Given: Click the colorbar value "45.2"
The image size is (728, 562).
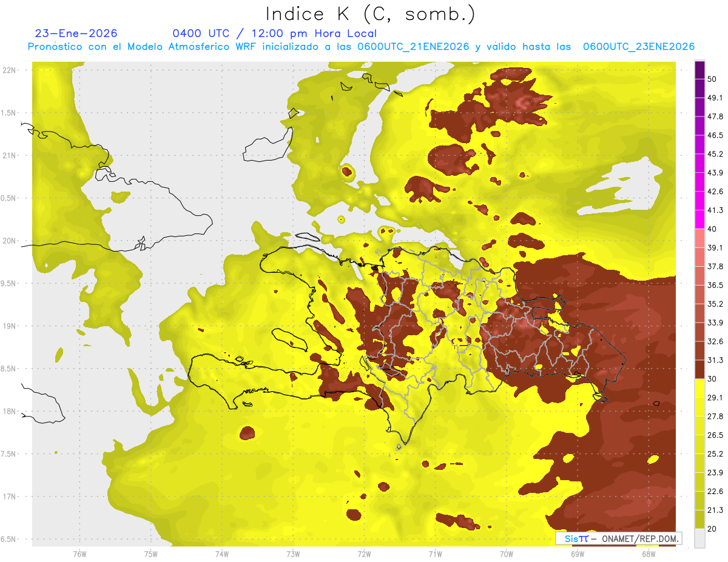Looking at the screenshot, I should pos(715,154).
